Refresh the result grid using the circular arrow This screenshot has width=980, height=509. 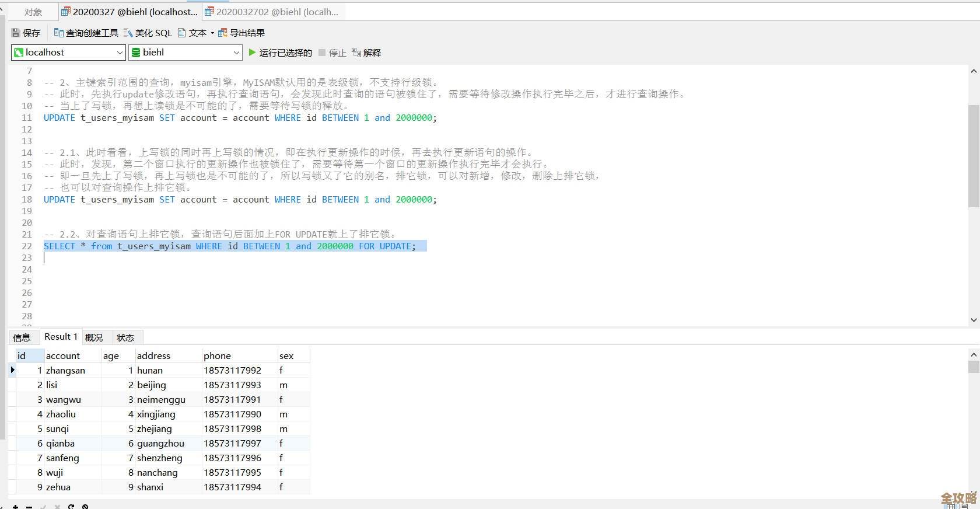pyautogui.click(x=71, y=506)
